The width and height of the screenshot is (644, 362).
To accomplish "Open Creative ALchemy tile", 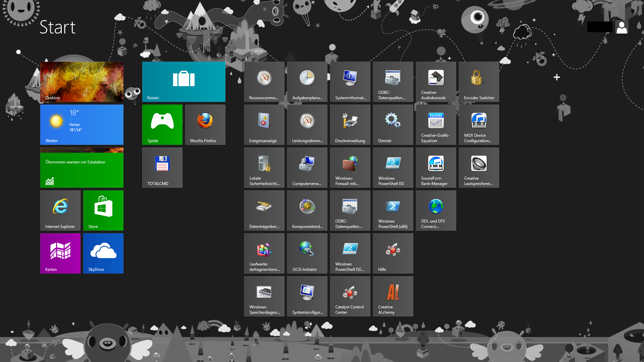I will pos(393,296).
